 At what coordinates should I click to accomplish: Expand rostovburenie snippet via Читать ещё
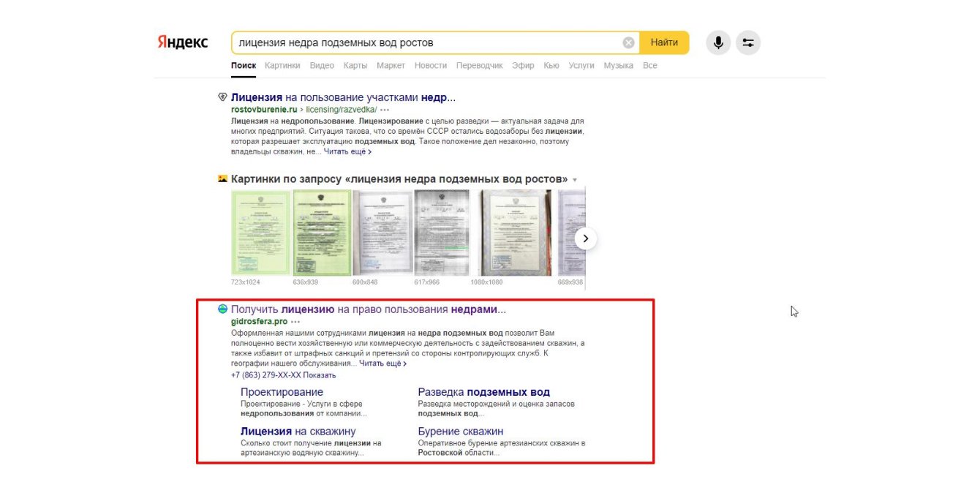pyautogui.click(x=347, y=151)
